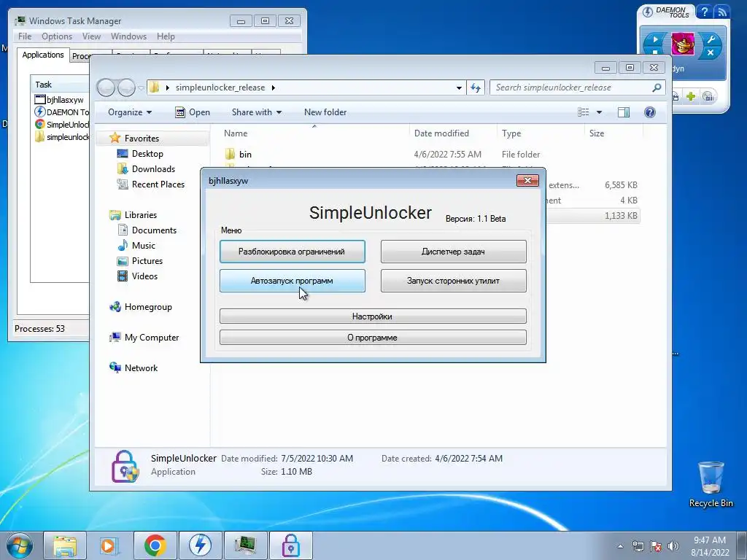Open the Windows menu in Task Manager
Image resolution: width=747 pixels, height=560 pixels.
point(128,36)
